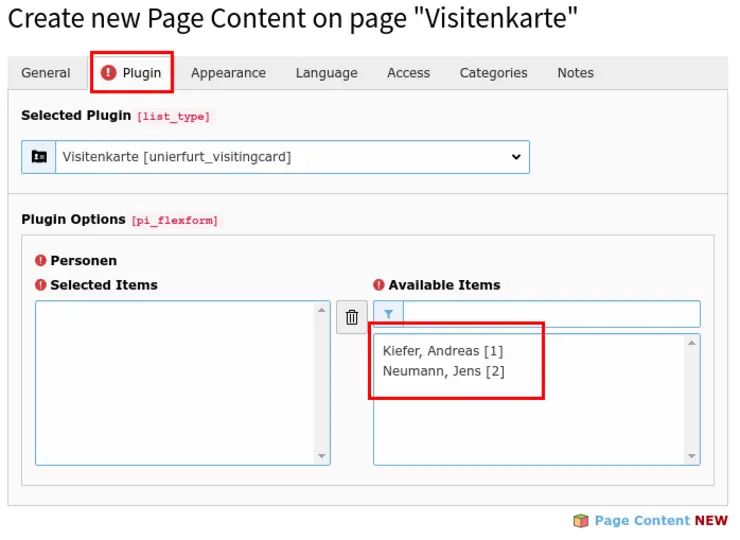
Task: Switch to the Notes tab
Action: (575, 73)
